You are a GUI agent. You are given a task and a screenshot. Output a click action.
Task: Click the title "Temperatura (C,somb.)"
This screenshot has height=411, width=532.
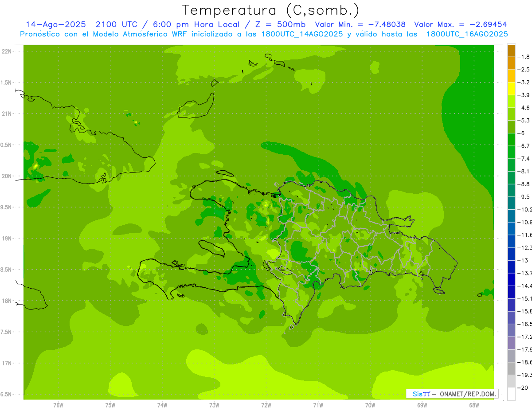pyautogui.click(x=271, y=10)
